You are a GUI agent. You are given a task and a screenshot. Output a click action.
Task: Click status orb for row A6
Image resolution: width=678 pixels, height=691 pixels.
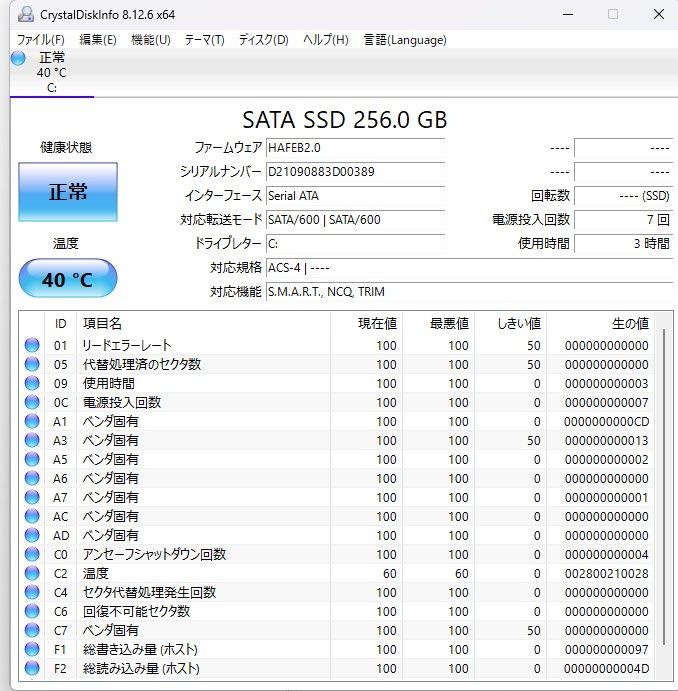pos(32,478)
